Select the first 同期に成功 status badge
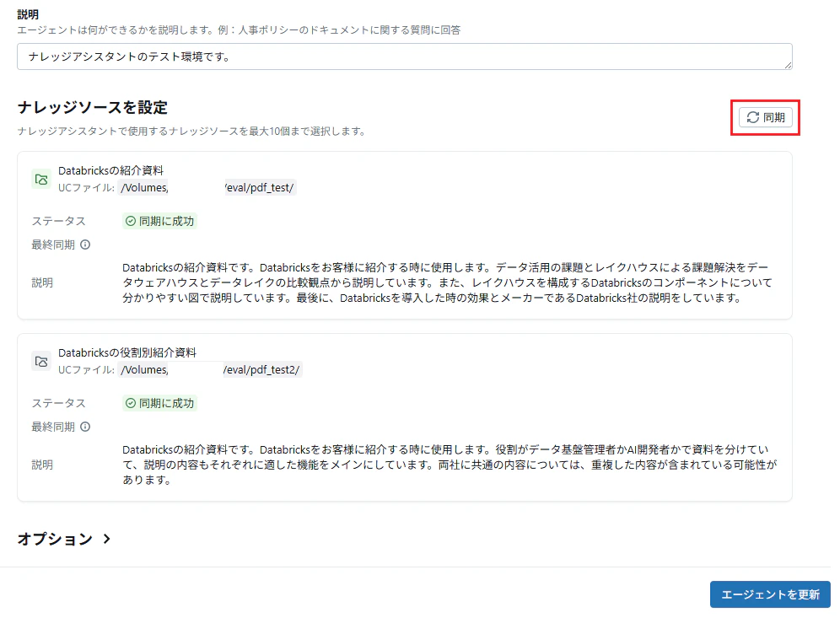 159,221
